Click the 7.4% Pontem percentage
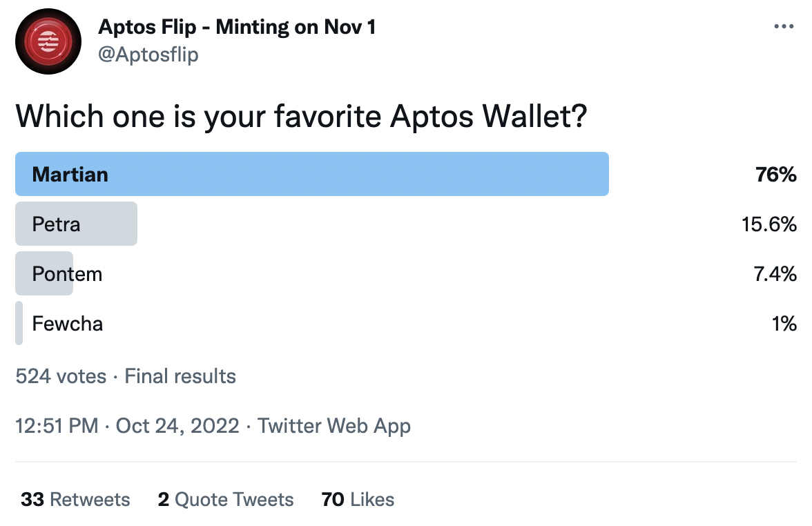Screen dimensions: 812x526 (x=775, y=274)
